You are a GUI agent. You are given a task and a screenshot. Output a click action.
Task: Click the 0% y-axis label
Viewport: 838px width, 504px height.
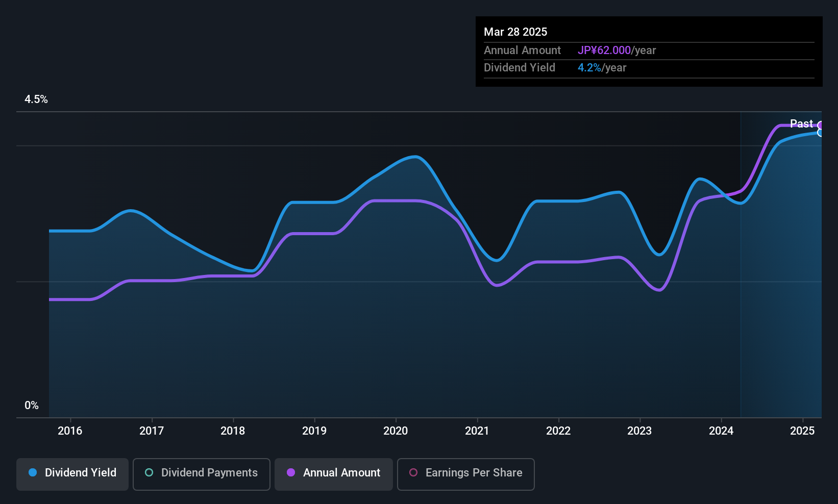pyautogui.click(x=32, y=406)
